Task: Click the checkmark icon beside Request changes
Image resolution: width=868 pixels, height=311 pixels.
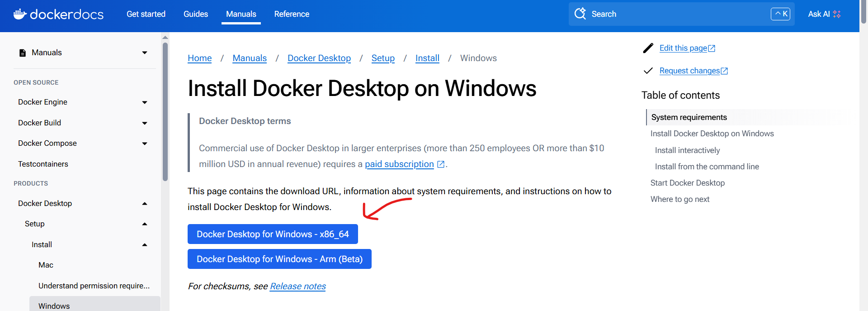Action: coord(648,71)
